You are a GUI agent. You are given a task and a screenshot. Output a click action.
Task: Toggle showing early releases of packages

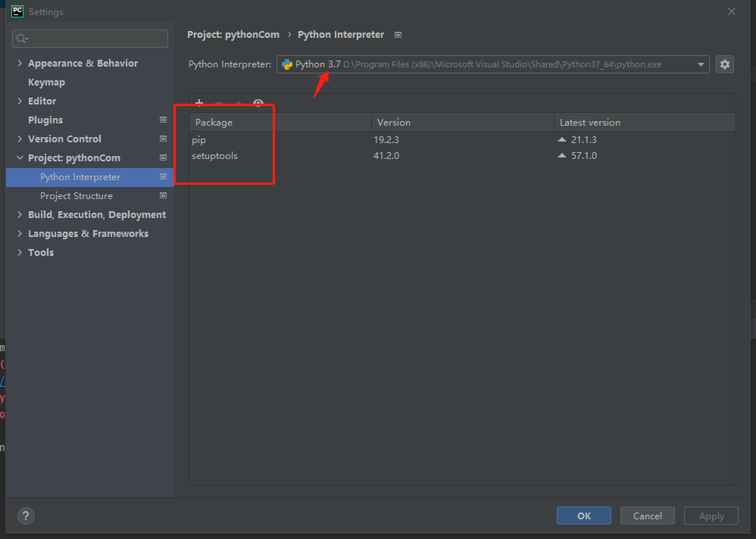(258, 103)
